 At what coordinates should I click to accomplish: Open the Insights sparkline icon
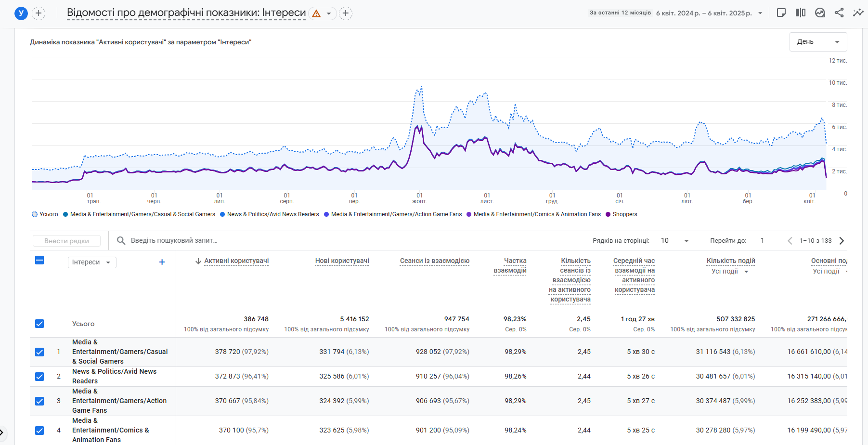coord(858,13)
